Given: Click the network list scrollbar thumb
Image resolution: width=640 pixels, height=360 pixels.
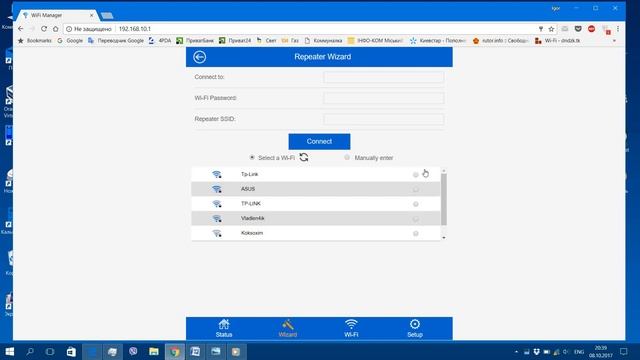Looking at the screenshot, I should click(x=444, y=199).
